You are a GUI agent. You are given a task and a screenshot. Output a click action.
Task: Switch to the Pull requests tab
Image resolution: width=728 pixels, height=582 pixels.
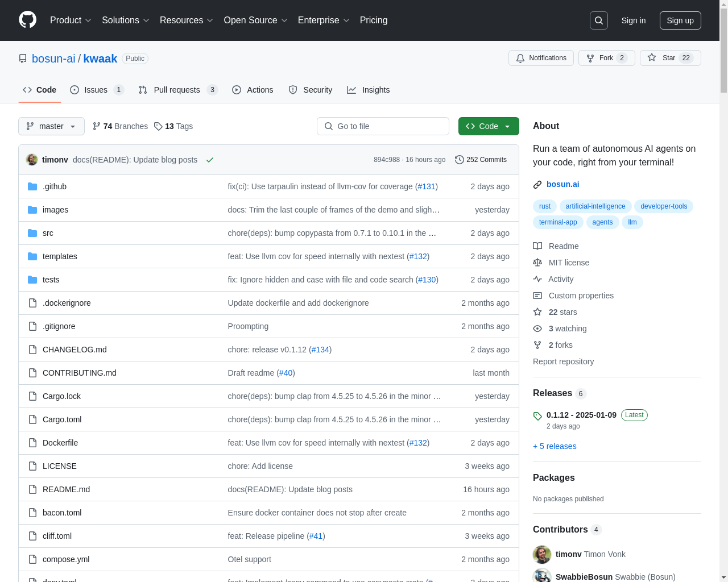click(178, 90)
